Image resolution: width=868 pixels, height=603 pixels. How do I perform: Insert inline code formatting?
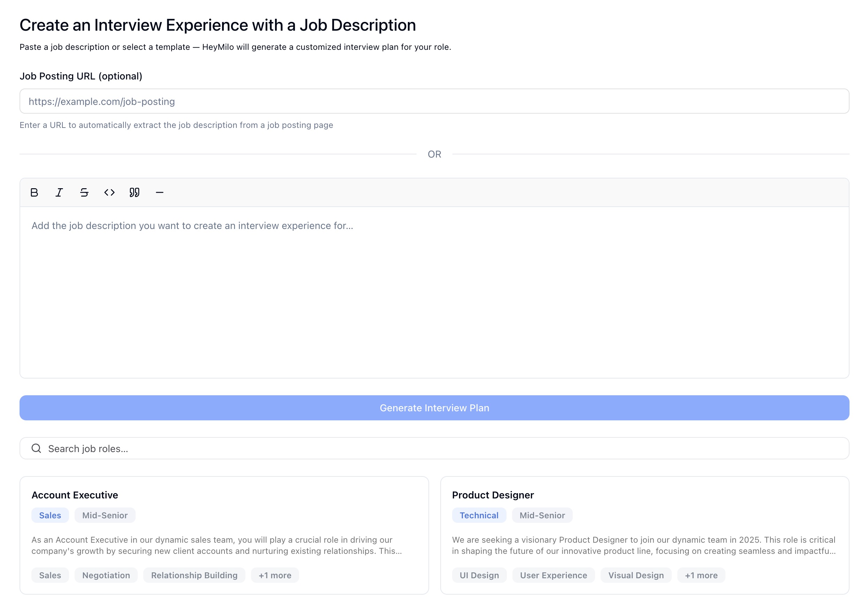pos(109,192)
